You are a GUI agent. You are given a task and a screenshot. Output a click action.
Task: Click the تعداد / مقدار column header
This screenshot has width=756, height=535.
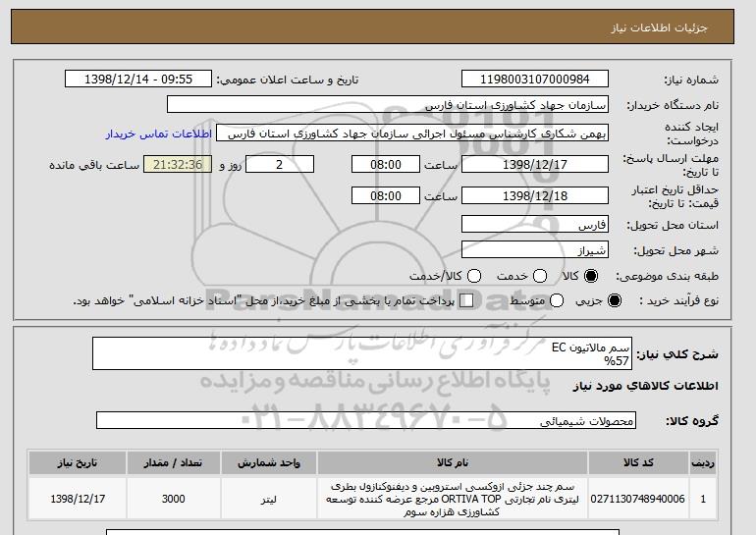point(173,462)
